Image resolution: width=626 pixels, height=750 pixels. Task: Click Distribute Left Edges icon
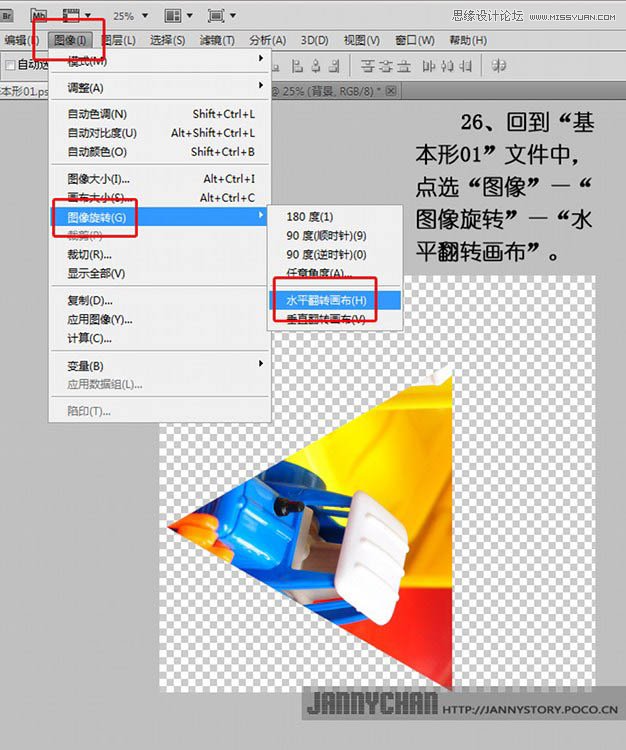click(428, 66)
